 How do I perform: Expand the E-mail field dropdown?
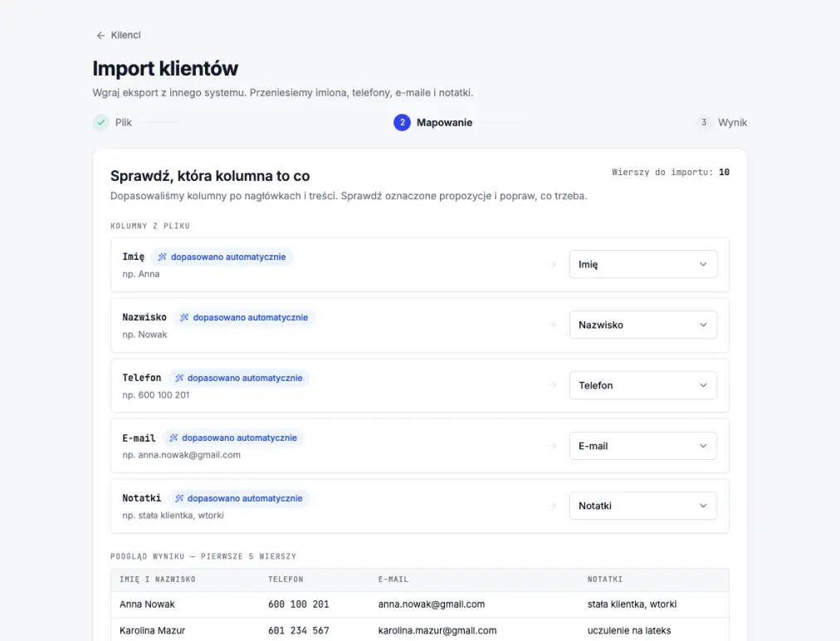(642, 446)
